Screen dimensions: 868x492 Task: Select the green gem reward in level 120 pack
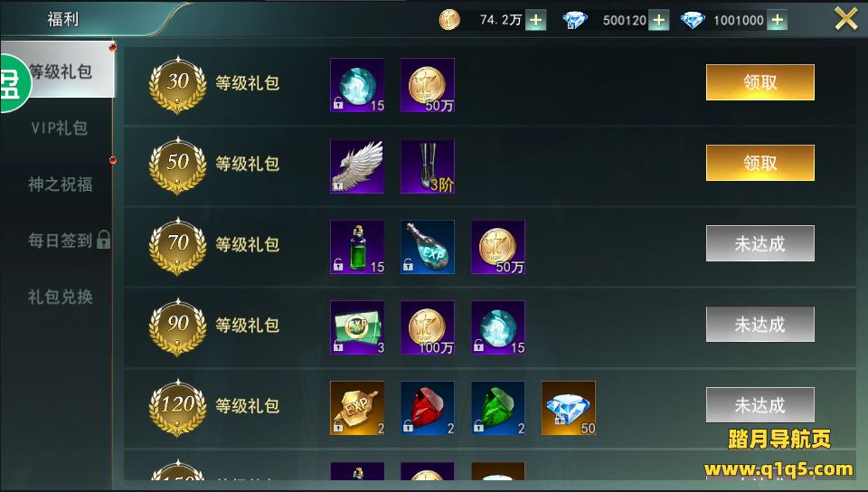pyautogui.click(x=497, y=408)
